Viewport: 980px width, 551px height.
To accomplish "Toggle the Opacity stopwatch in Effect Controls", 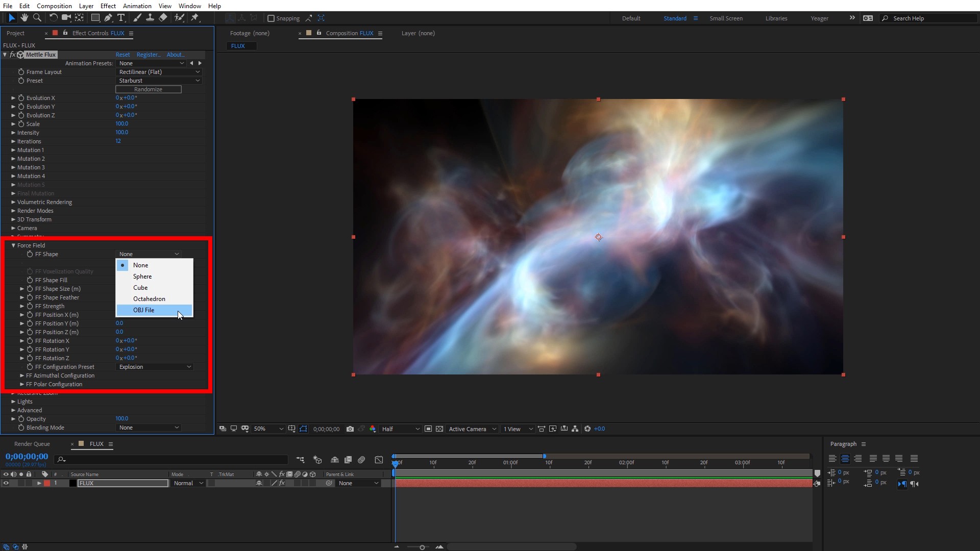I will pos(21,419).
